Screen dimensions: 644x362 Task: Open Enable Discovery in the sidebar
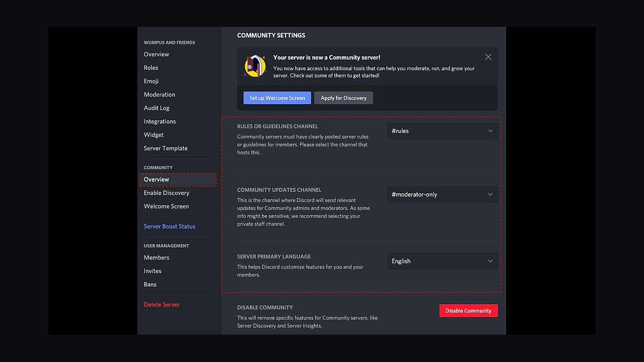coord(166,193)
